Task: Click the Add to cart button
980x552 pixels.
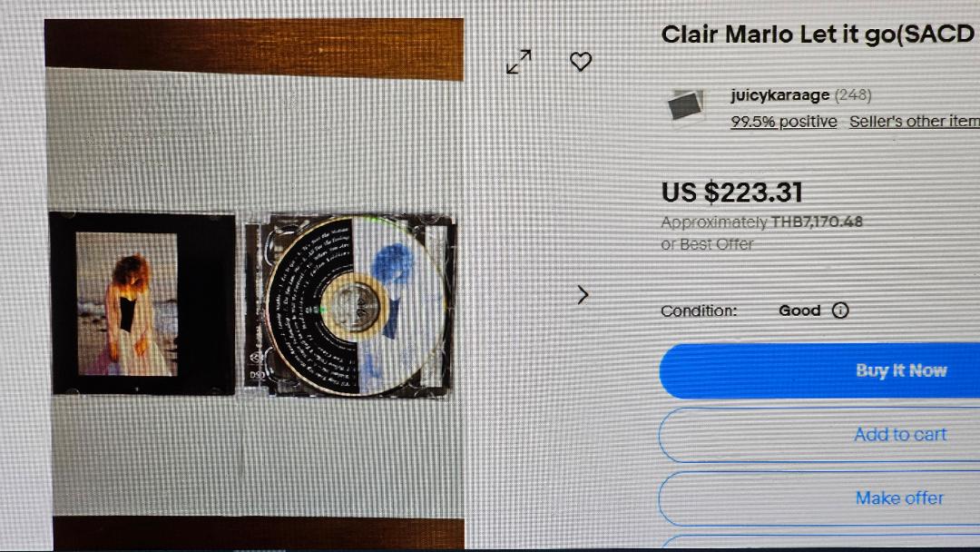Action: pyautogui.click(x=819, y=435)
